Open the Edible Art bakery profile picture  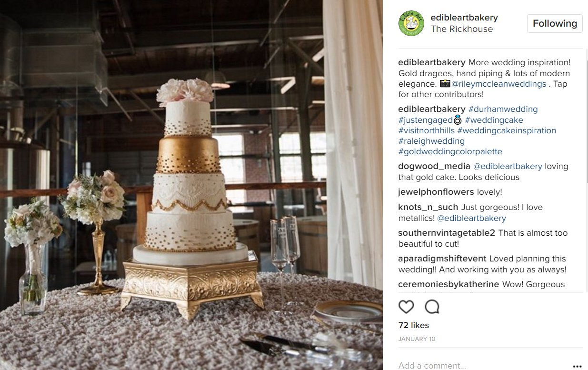click(x=411, y=23)
